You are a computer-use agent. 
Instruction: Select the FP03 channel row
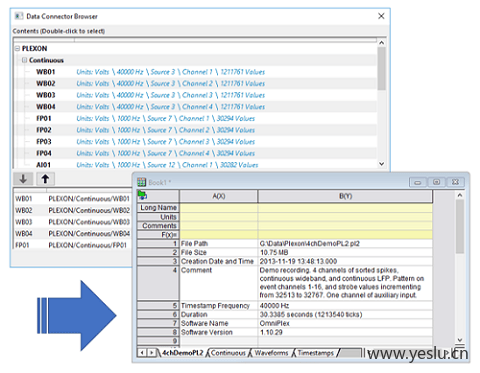click(195, 142)
